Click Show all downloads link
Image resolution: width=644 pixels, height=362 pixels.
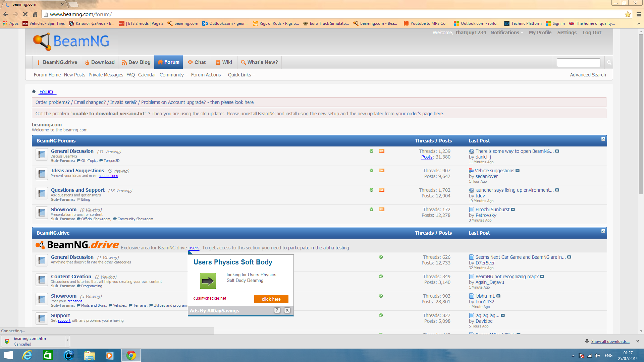pyautogui.click(x=610, y=341)
